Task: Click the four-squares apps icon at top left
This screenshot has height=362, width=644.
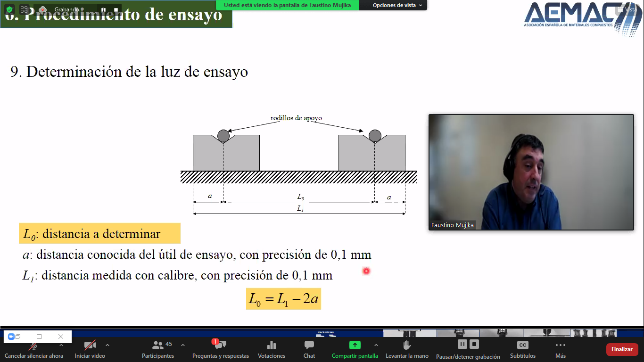Action: coord(25,9)
